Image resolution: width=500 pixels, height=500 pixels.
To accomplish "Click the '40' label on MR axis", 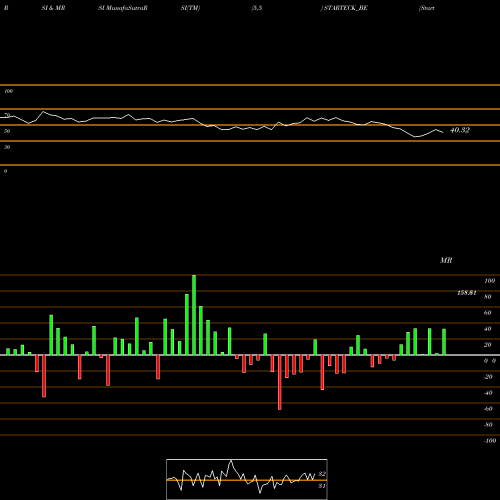I will click(x=488, y=329).
